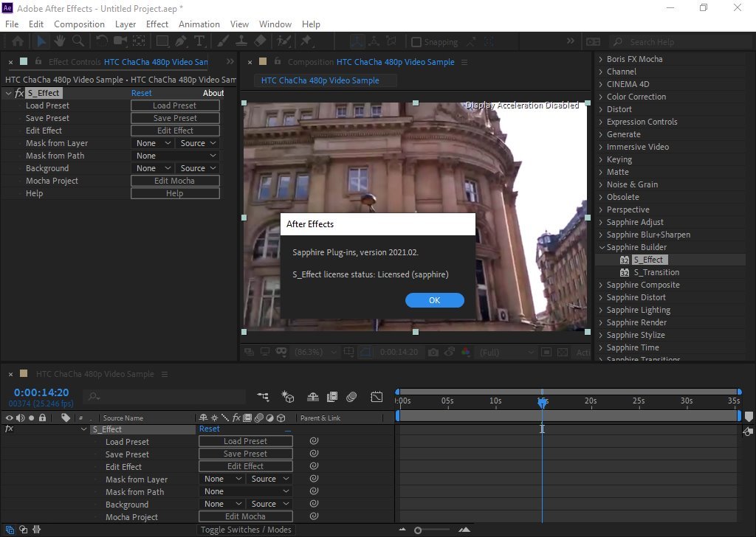Click Toggle Switches / Modes button
This screenshot has height=537, width=756.
[246, 530]
